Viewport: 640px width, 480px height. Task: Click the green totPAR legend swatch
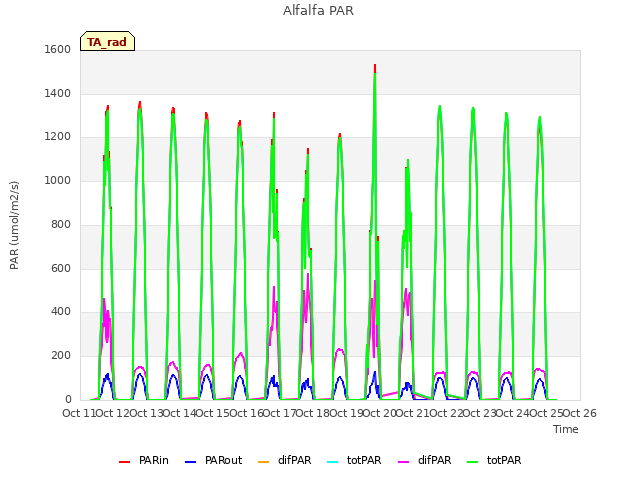click(472, 462)
